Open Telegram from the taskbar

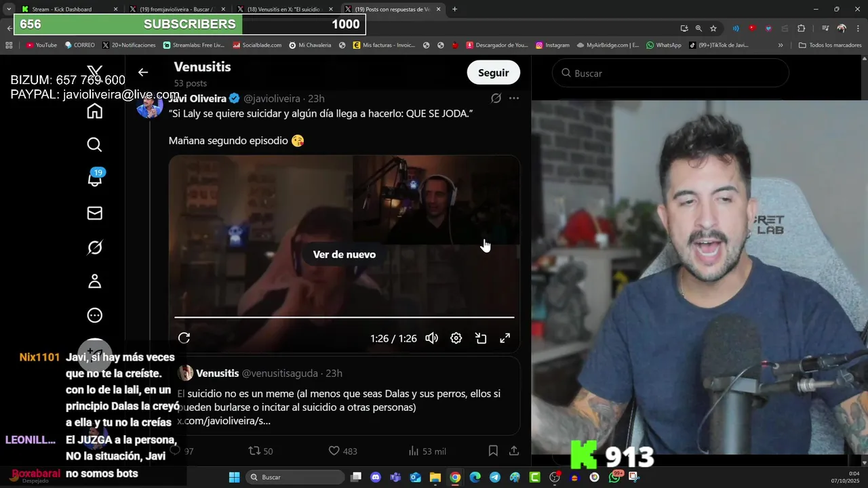(x=495, y=477)
